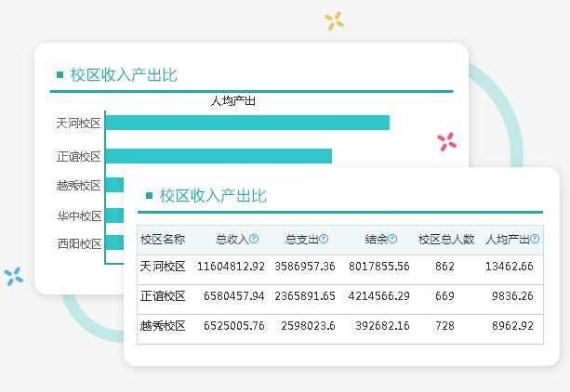Select the 天河校区 bar in chart
Viewport: 570px width, 392px height.
246,123
